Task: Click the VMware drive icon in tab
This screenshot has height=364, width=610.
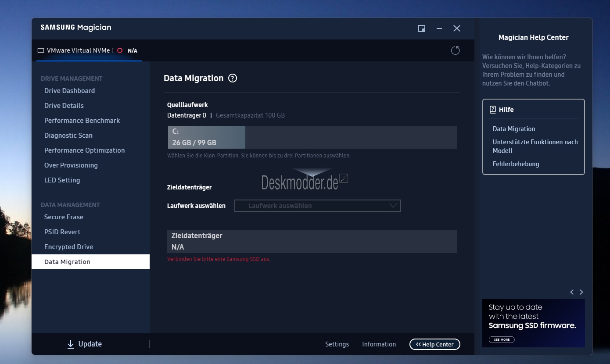Action: 41,50
